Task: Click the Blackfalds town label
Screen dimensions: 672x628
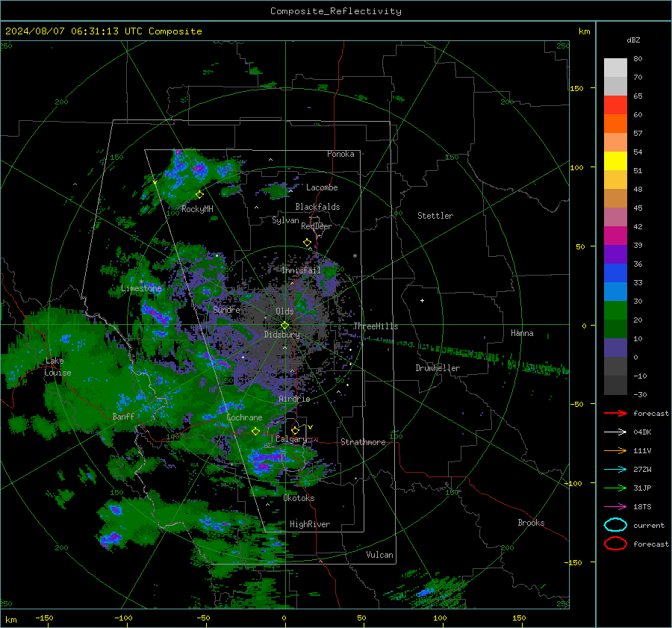Action: (317, 207)
